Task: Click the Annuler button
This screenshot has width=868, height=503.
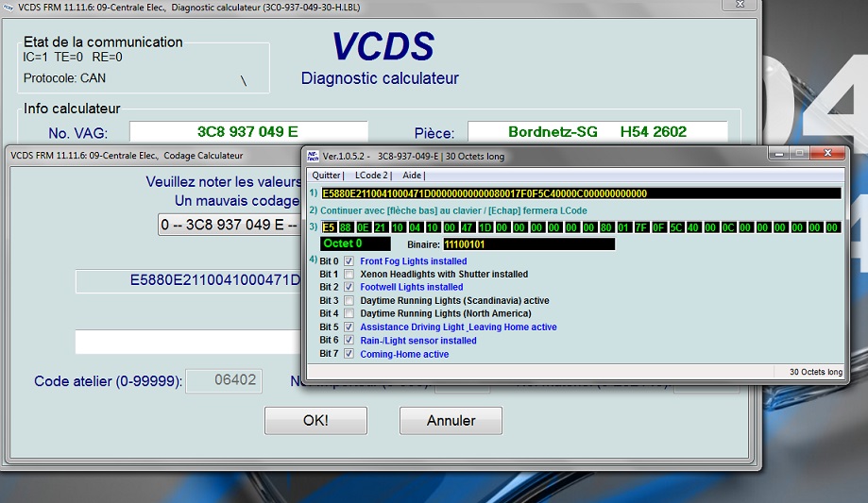Action: tap(451, 421)
